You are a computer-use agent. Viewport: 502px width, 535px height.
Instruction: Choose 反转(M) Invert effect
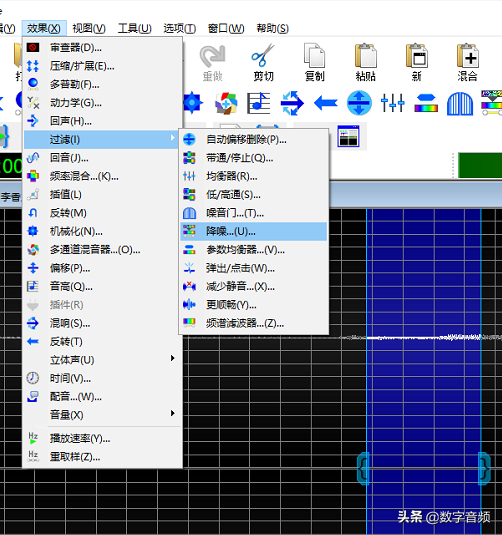102,213
